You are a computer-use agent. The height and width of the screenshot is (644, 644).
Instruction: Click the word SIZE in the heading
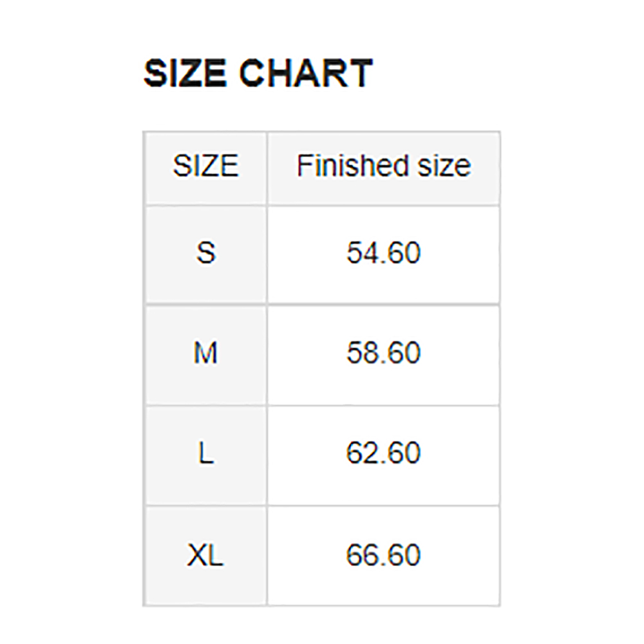click(185, 73)
